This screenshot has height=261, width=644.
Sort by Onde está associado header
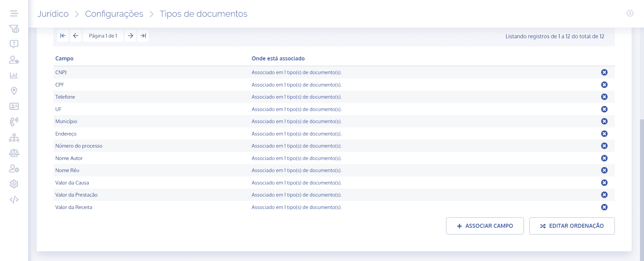[x=278, y=58]
